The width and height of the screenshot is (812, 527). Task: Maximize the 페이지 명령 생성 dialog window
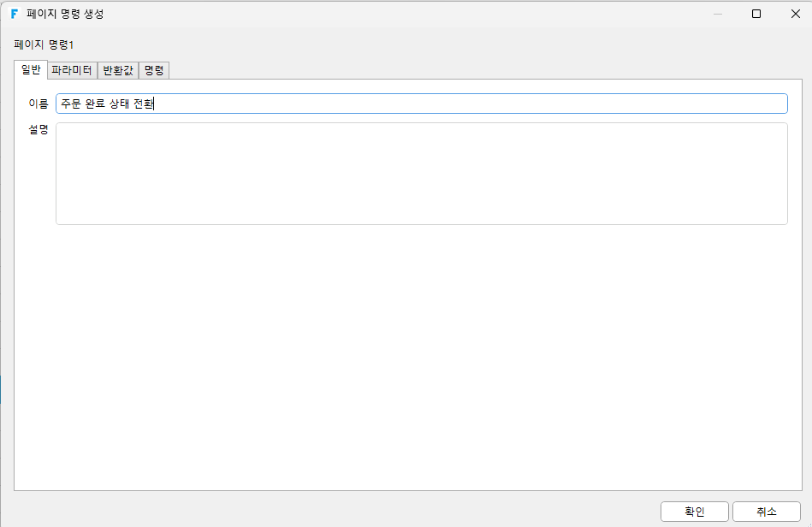[756, 14]
